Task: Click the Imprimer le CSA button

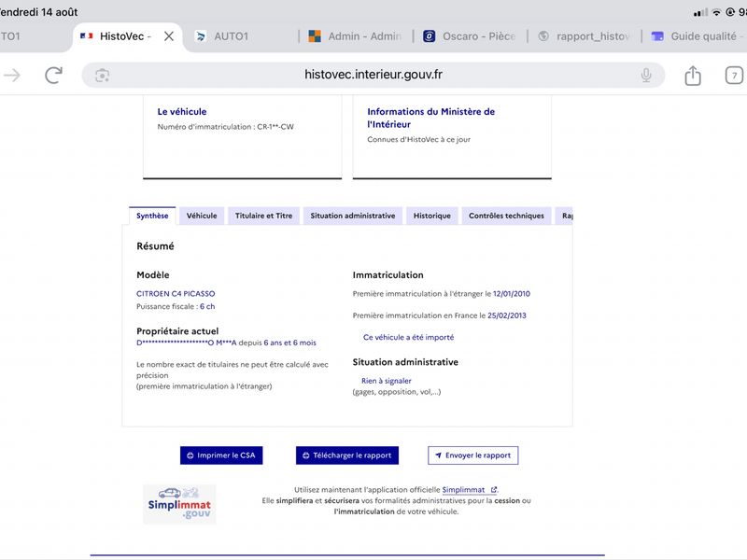Action: (x=221, y=455)
